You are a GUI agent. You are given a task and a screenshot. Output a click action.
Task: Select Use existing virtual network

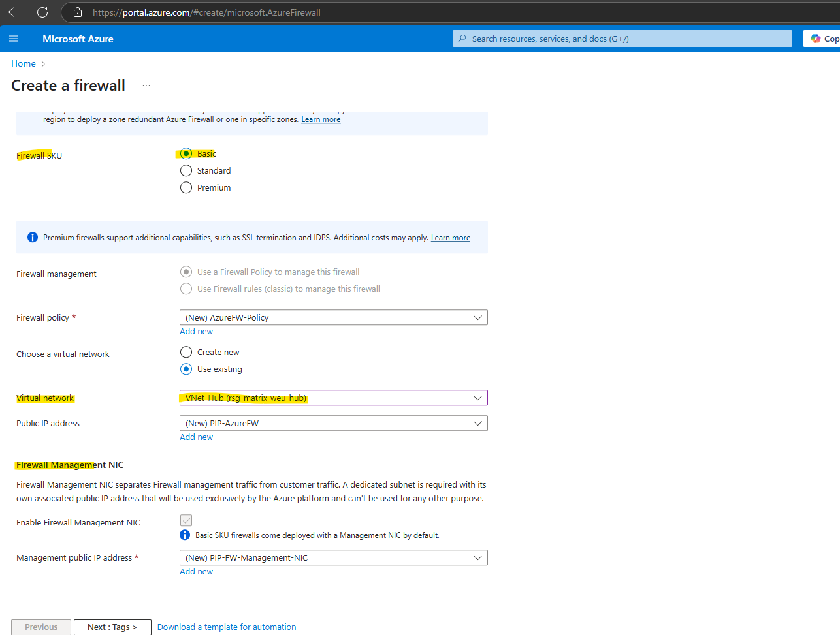(186, 369)
